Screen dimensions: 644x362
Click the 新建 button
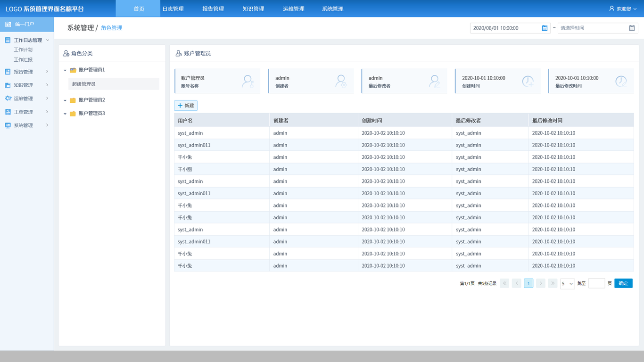tap(186, 106)
